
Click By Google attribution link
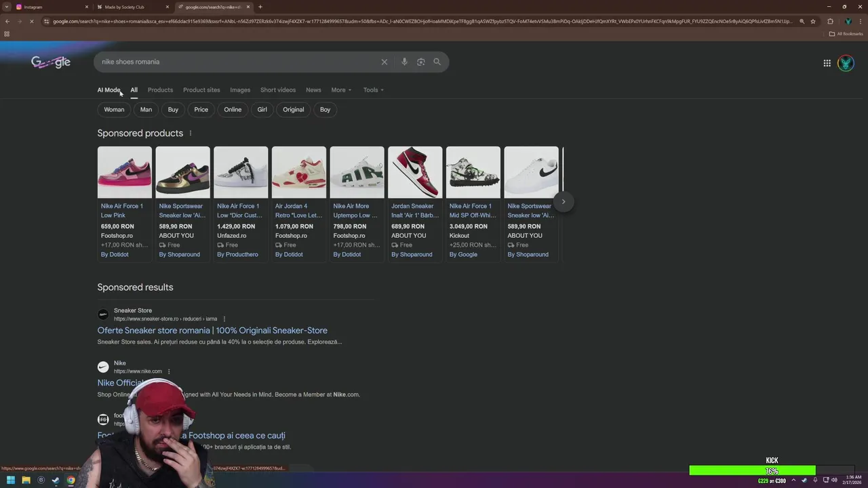click(x=463, y=255)
